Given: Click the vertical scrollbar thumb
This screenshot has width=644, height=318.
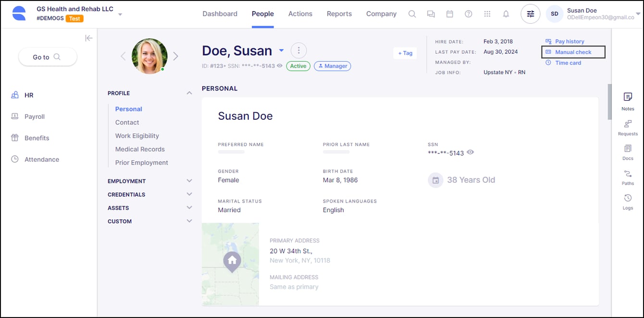Looking at the screenshot, I should pos(609,101).
